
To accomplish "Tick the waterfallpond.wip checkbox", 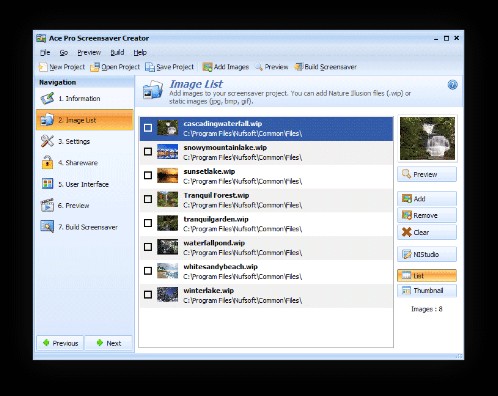I will point(148,247).
